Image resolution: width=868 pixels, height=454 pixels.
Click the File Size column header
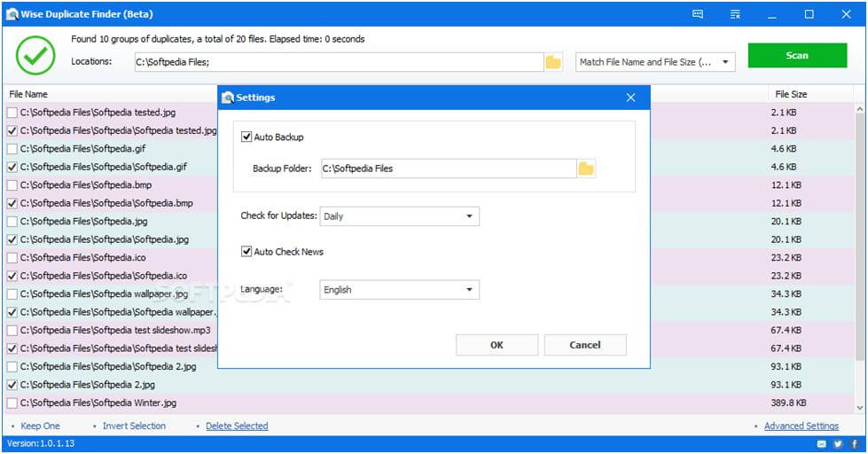point(791,94)
